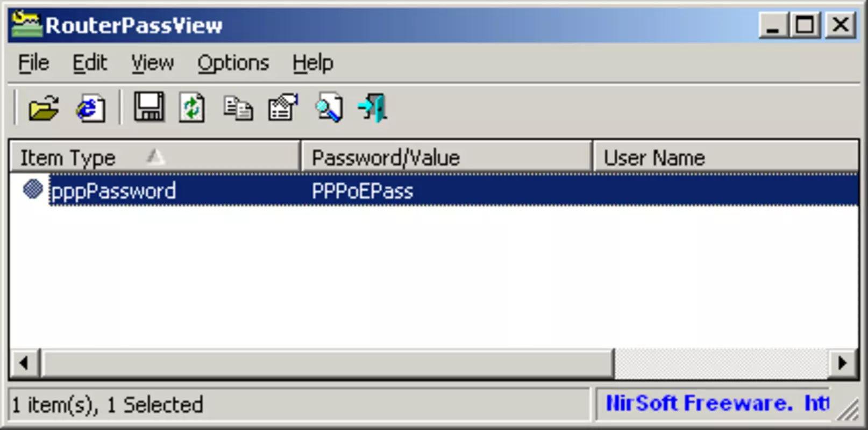Open the Edit menu
868x430 pixels.
point(90,63)
